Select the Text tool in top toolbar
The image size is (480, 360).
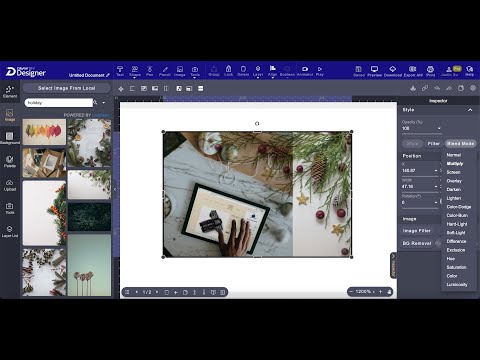(120, 71)
